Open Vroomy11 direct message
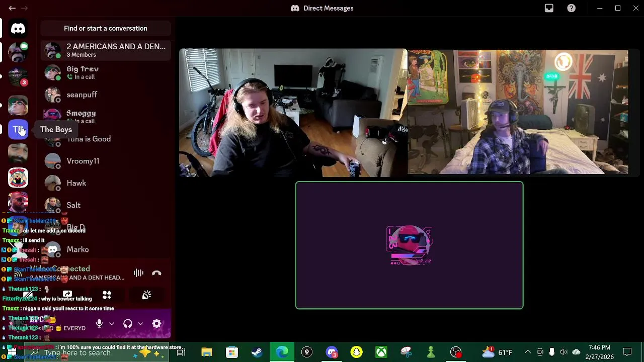The width and height of the screenshot is (644, 362). click(x=106, y=161)
